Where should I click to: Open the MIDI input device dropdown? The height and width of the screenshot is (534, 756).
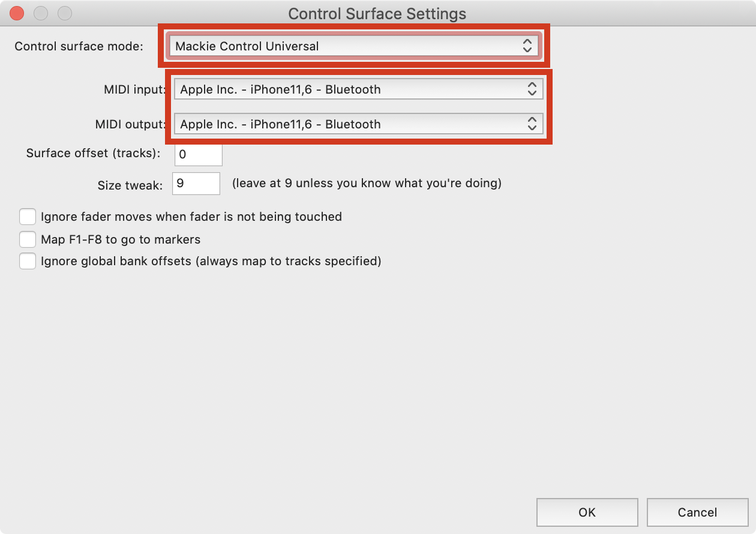point(358,89)
